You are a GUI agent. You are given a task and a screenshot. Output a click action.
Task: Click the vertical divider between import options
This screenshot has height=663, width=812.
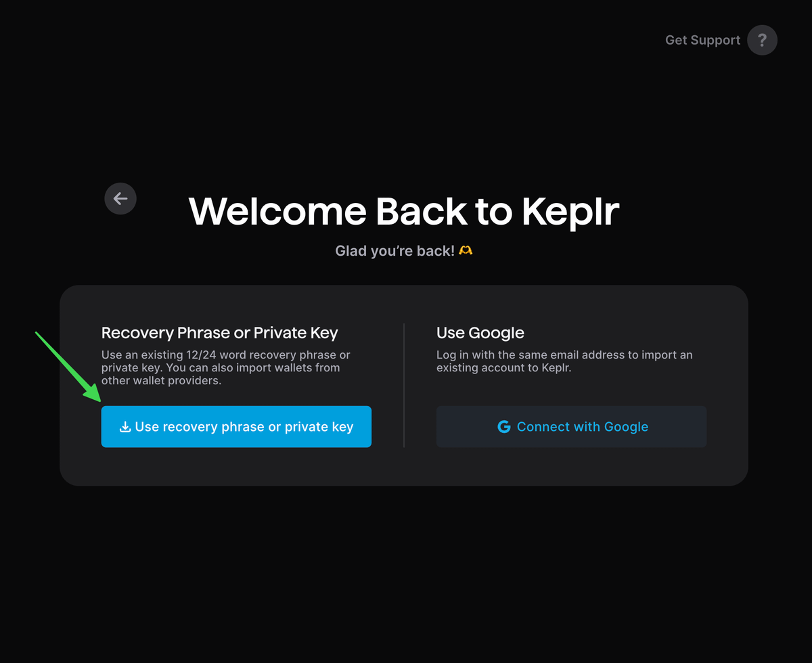click(x=404, y=385)
